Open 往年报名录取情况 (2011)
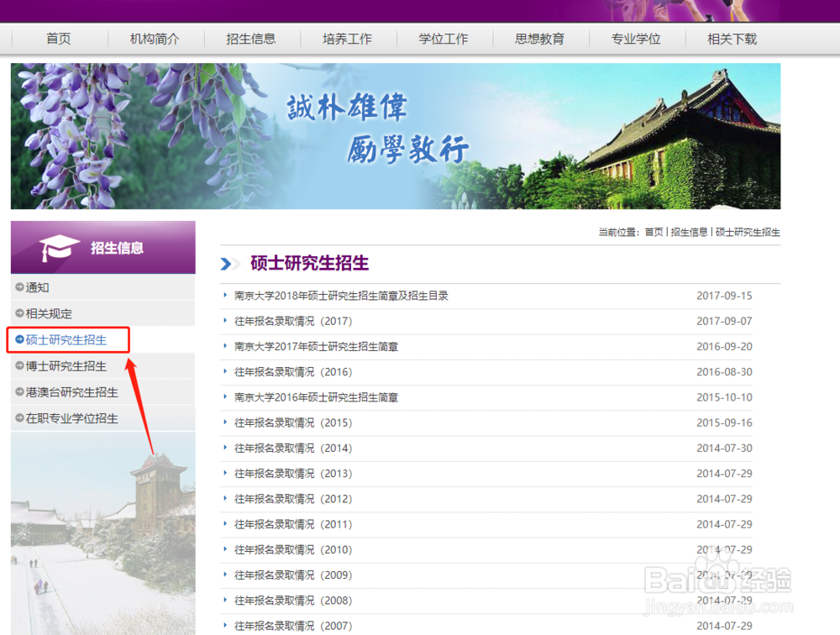Image resolution: width=840 pixels, height=635 pixels. tap(293, 524)
